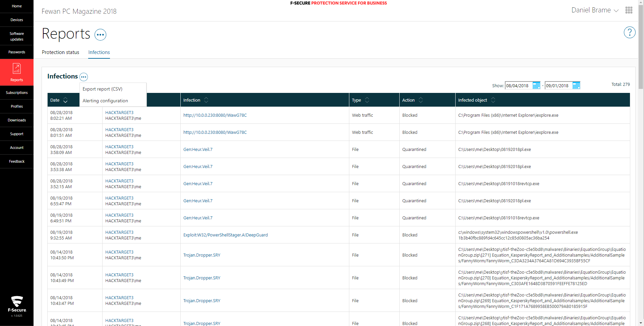Screen dimensions: 644x326
Task: Switch to Infections tab
Action: (99, 52)
